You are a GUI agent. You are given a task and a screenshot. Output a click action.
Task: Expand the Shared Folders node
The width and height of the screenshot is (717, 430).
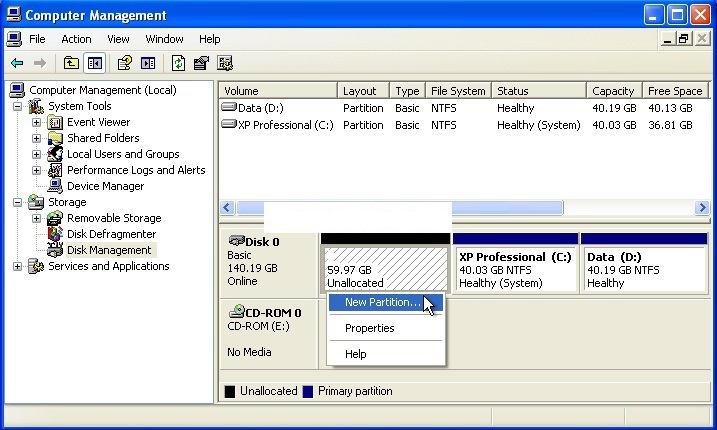tap(37, 138)
